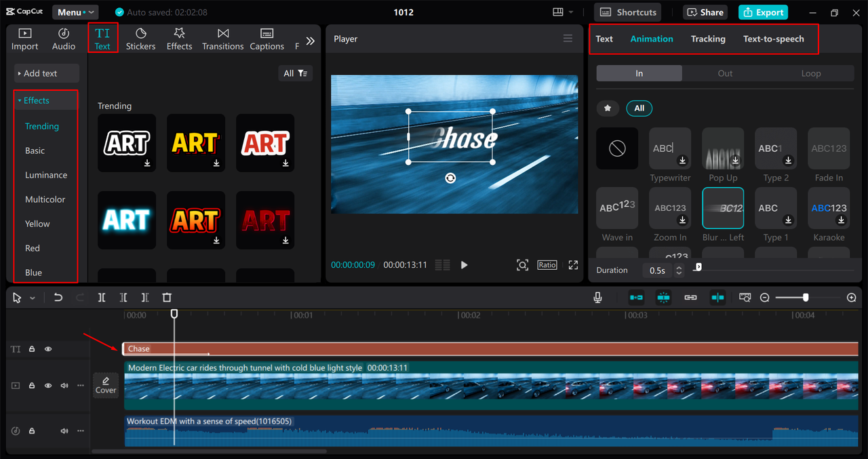Screen dimensions: 868x459
Task: Click the Share button
Action: pos(705,12)
